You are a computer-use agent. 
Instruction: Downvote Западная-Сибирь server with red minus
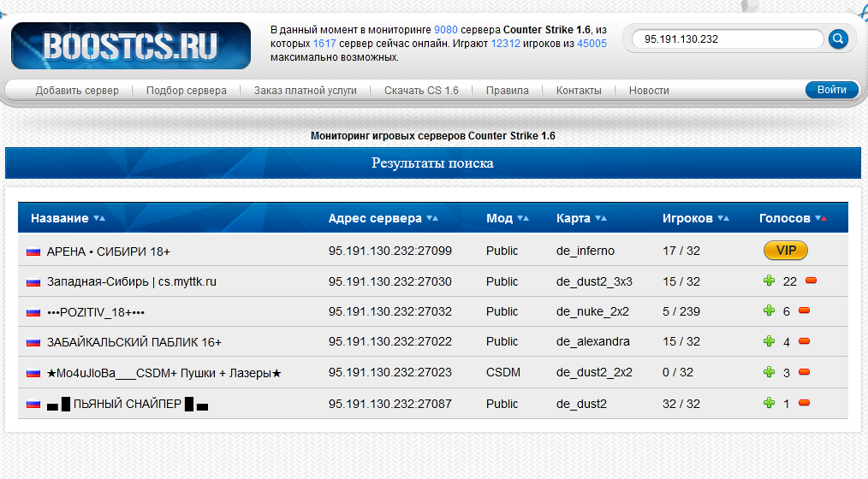click(811, 281)
